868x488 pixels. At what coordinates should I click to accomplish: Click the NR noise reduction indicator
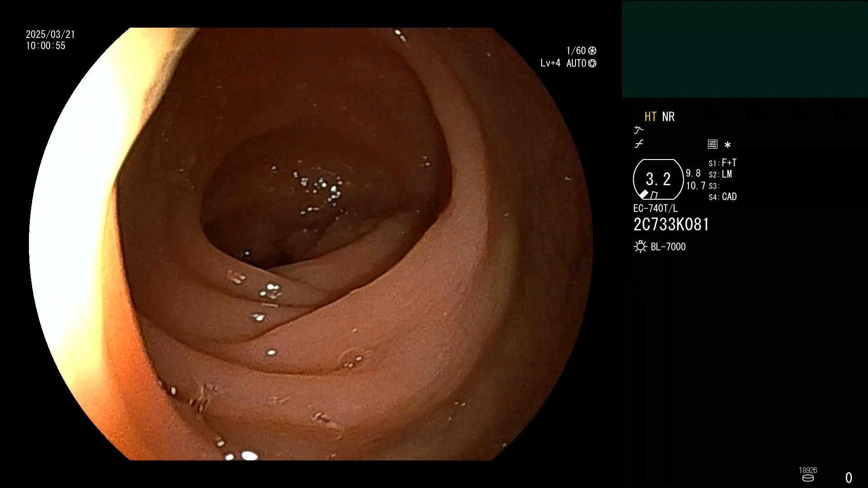coord(668,117)
